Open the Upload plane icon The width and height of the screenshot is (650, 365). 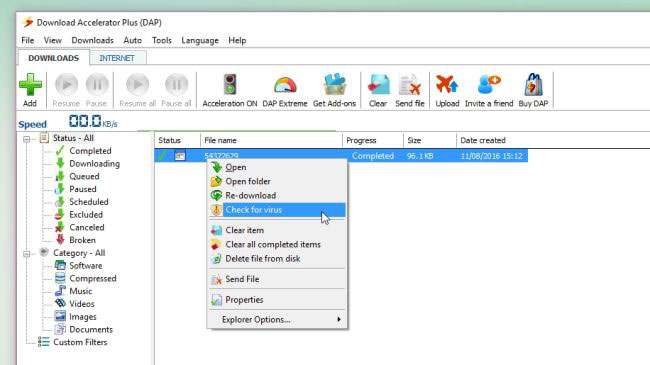pos(447,85)
